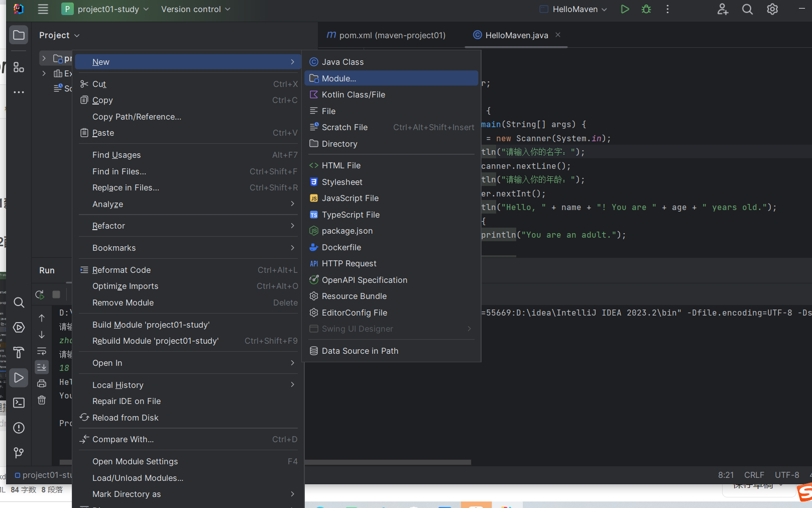Screen dimensions: 812x508
Task: Open more run actions (three dots)
Action: (667, 9)
